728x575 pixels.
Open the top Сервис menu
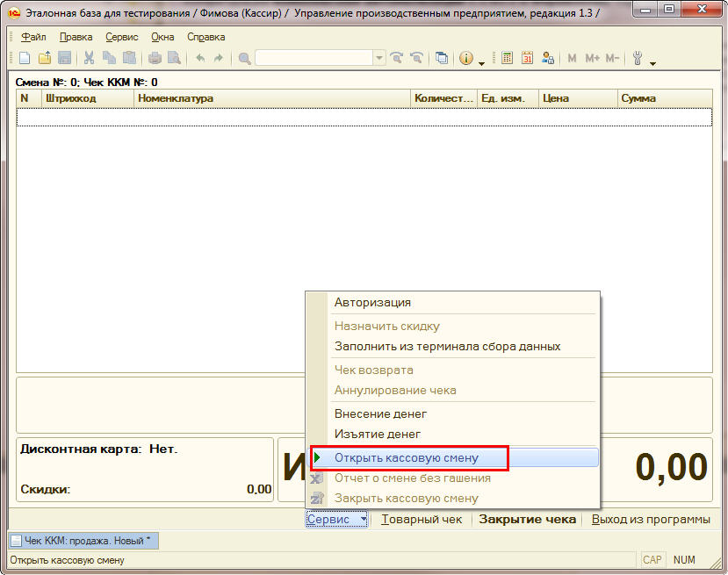[x=122, y=37]
